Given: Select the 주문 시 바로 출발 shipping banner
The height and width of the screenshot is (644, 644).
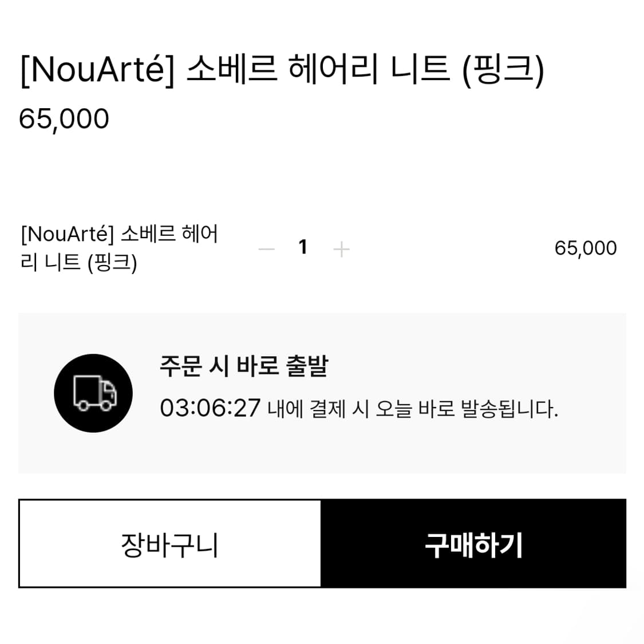Looking at the screenshot, I should (x=242, y=368).
